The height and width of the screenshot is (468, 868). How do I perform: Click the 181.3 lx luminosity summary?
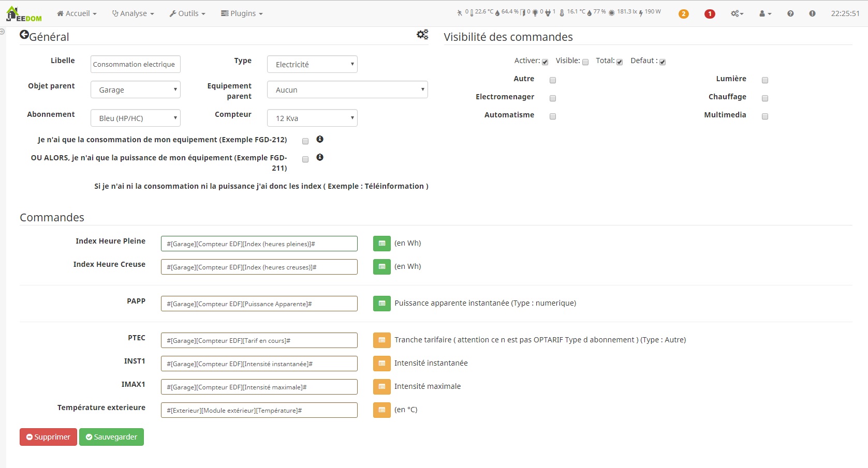pos(623,12)
